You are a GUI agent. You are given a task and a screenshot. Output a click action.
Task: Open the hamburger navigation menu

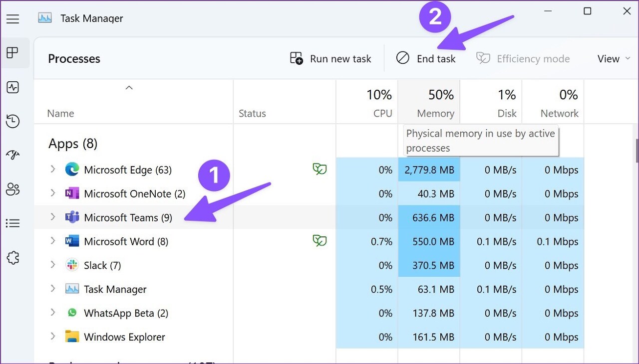[12, 19]
